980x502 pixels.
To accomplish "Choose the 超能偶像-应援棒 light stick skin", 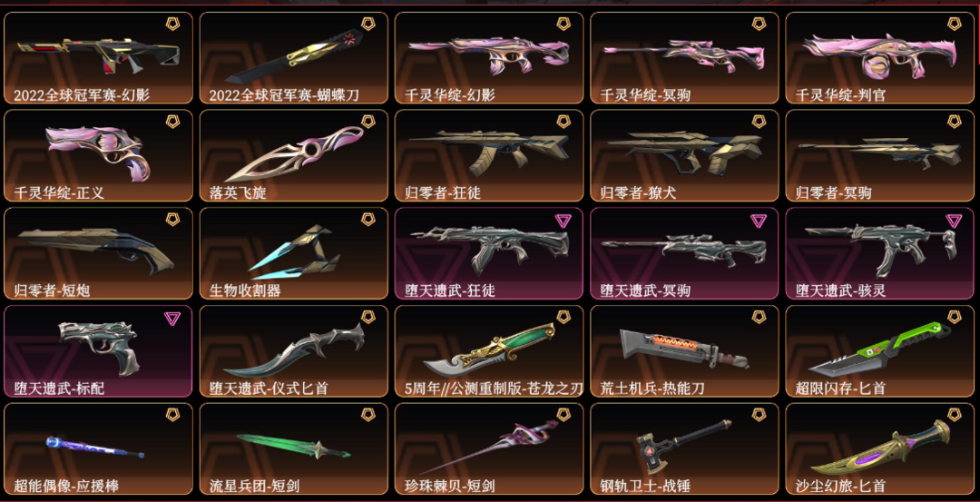I will [99, 448].
